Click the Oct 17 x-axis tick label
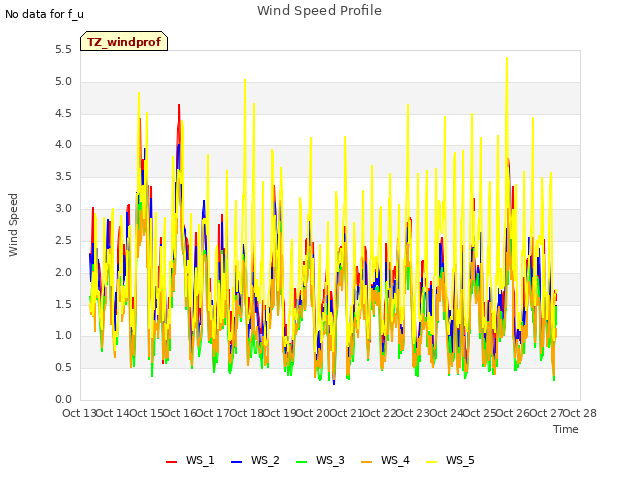This screenshot has height=480, width=640. click(x=213, y=413)
